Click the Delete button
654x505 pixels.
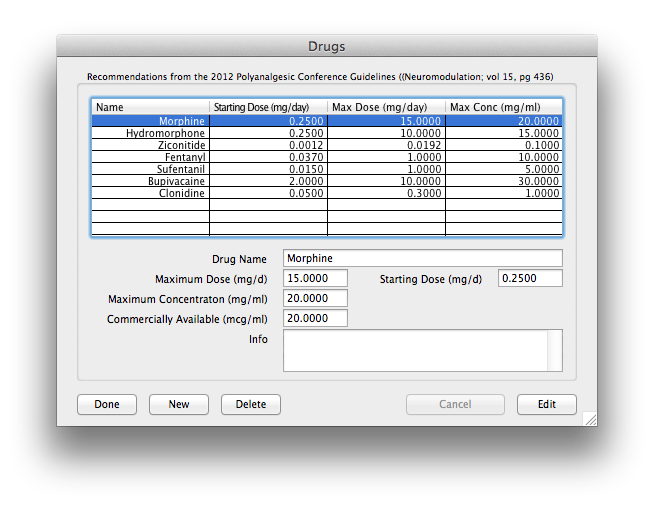(x=251, y=404)
